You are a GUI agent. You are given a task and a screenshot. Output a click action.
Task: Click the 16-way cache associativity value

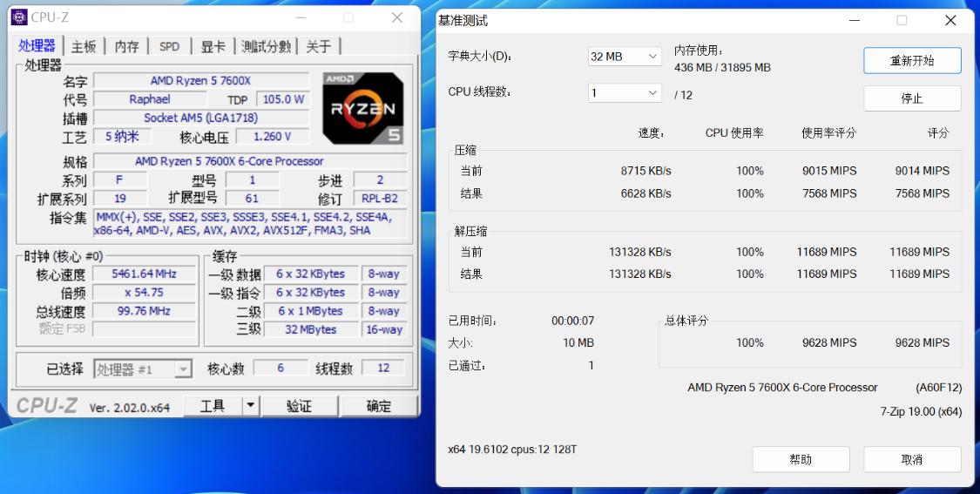pos(384,329)
